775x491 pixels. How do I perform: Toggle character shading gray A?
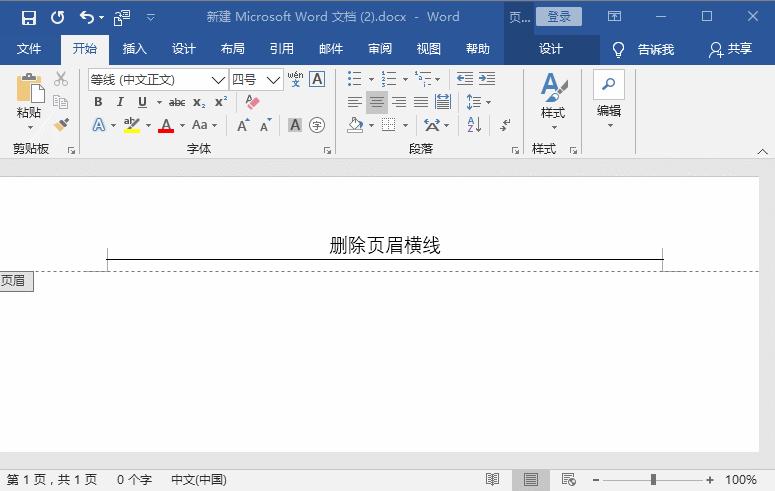(x=295, y=125)
